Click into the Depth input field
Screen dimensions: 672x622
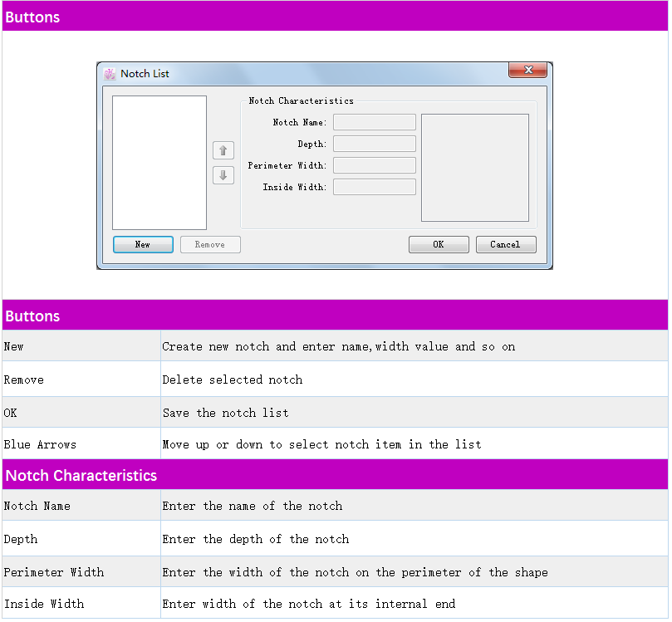(374, 144)
